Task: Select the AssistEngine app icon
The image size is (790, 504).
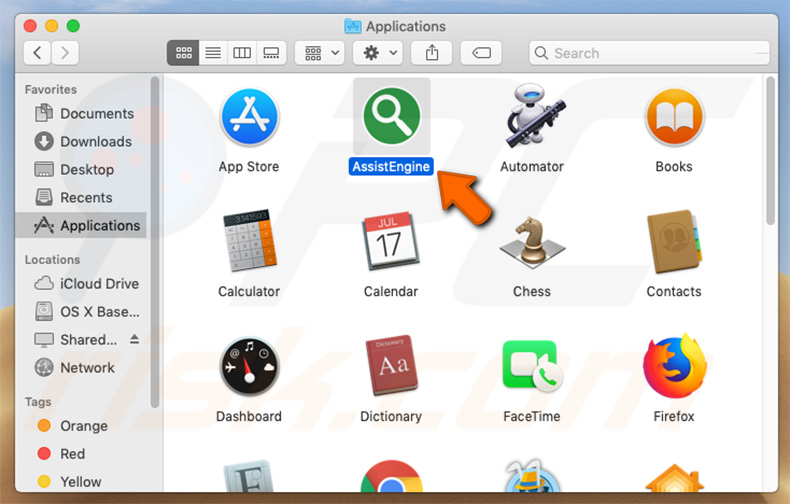Action: [x=391, y=116]
